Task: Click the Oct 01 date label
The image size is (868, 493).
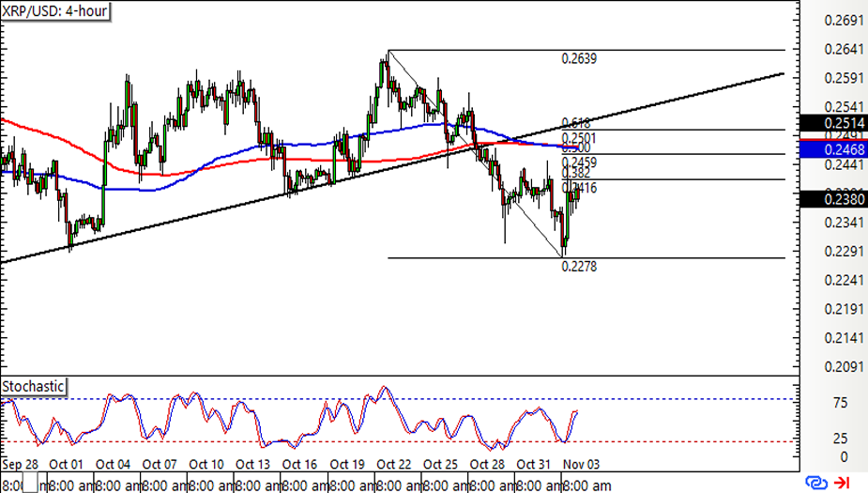Action: (x=66, y=464)
